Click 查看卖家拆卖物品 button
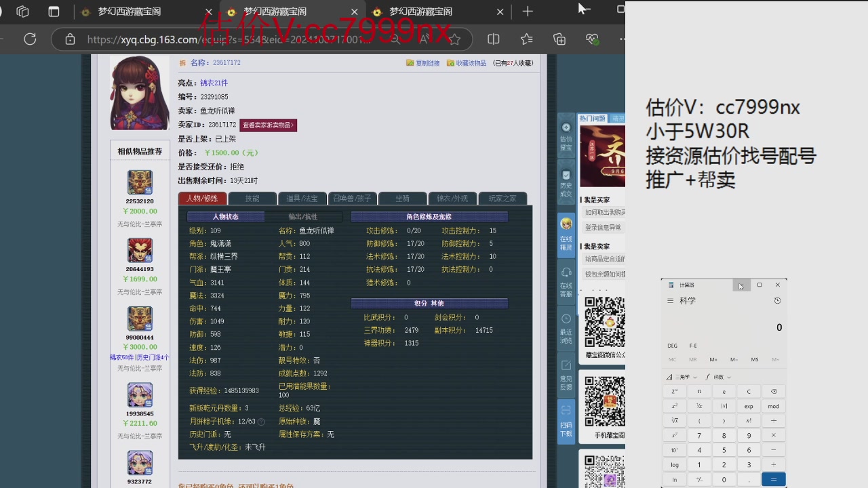Viewport: 868px width, 488px height. pyautogui.click(x=268, y=125)
